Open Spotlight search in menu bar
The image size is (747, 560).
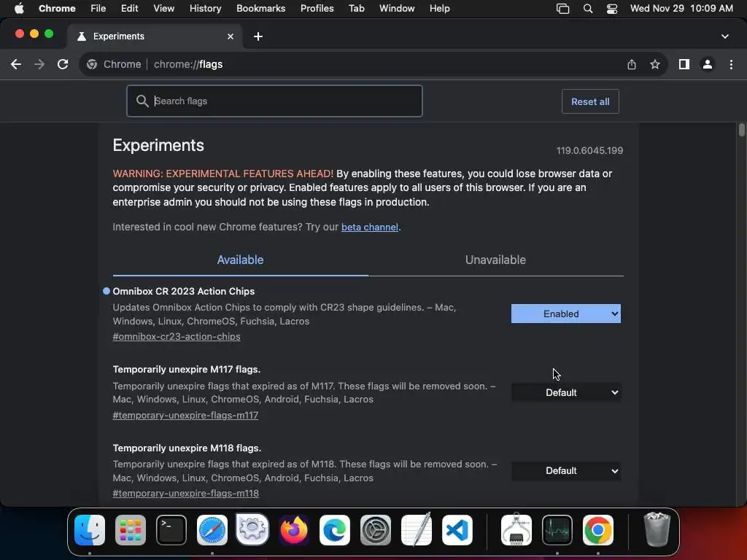click(x=588, y=9)
